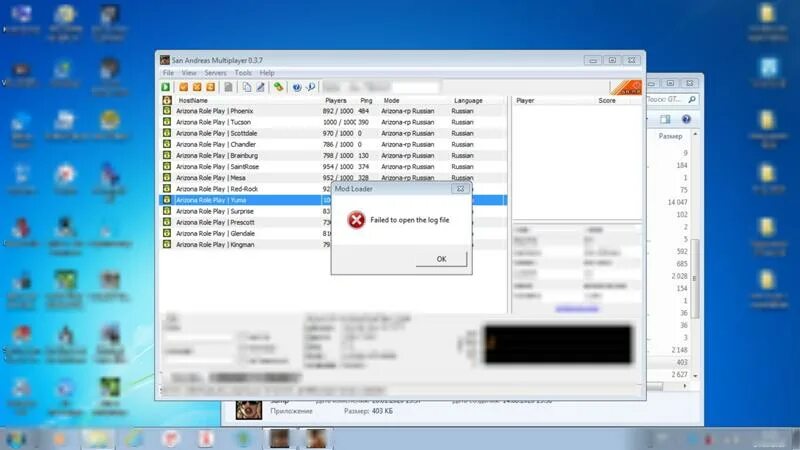Viewport: 800px width, 450px height.
Task: Select the Arizona Role Play | Phoenix server
Action: (333, 111)
